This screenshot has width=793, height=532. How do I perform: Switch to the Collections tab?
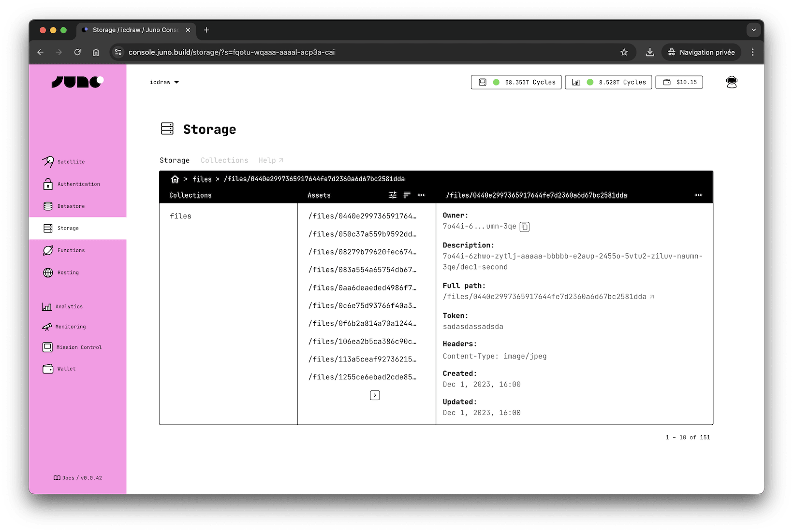click(224, 160)
